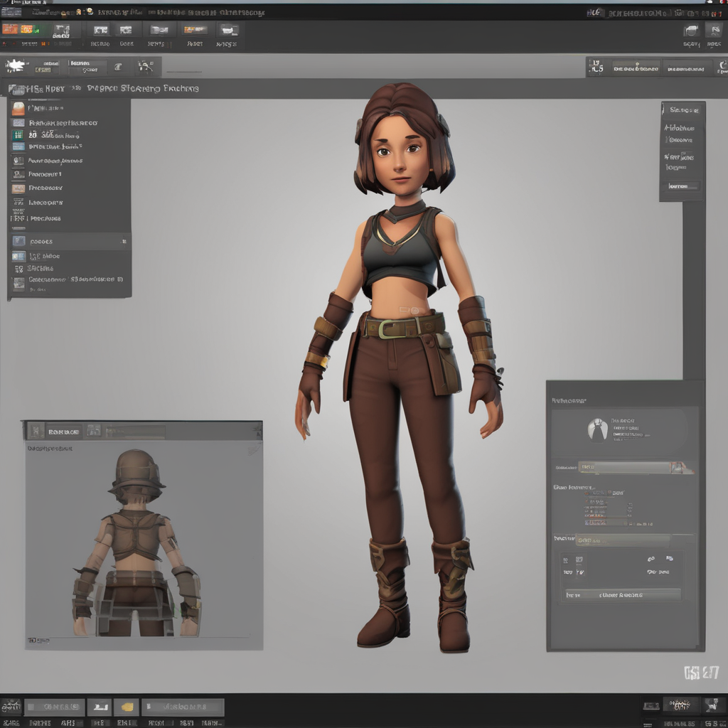
Task: Click the round avatar thumbnail in right panel
Action: coord(597,430)
